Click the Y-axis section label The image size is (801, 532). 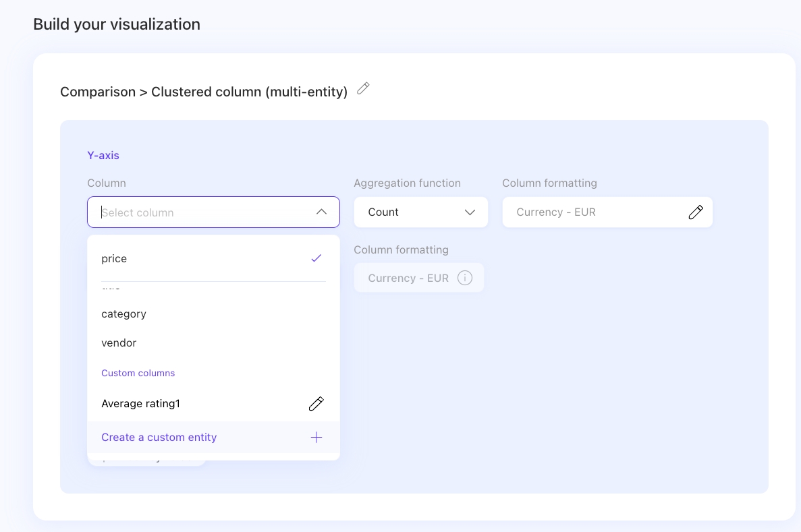[103, 156]
